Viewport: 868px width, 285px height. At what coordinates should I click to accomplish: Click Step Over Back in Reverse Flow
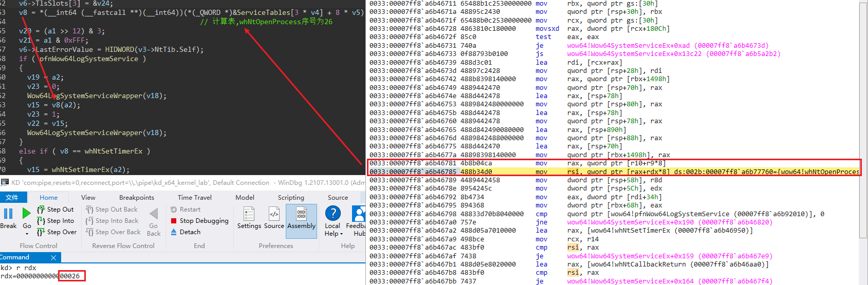click(x=113, y=232)
